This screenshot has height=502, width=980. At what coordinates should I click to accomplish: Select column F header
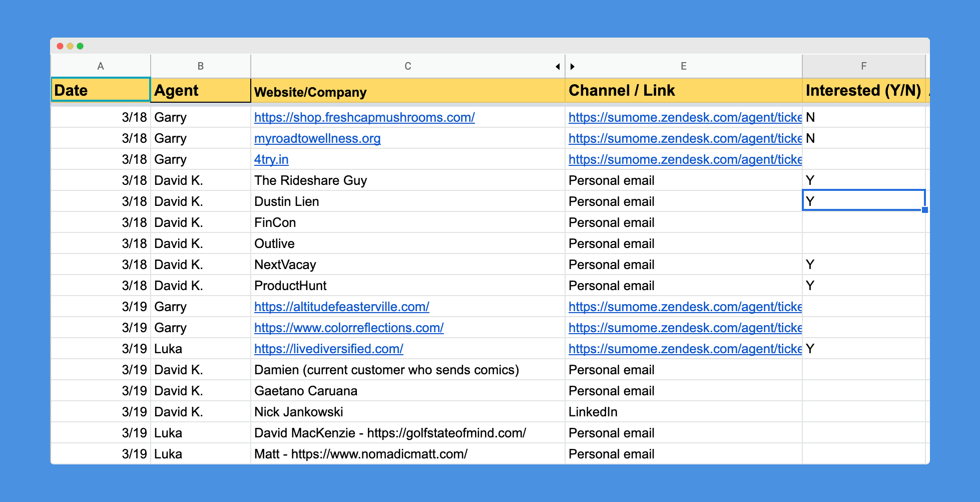[x=864, y=66]
